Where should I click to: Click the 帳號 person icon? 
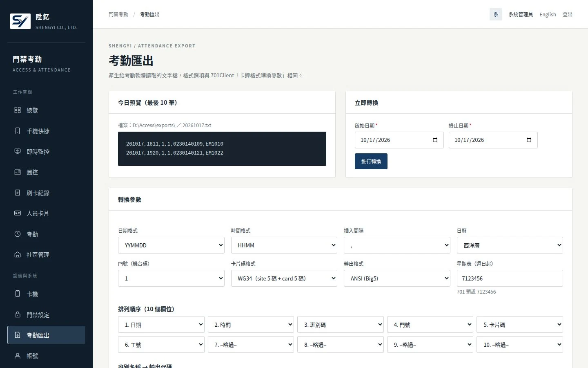click(18, 356)
